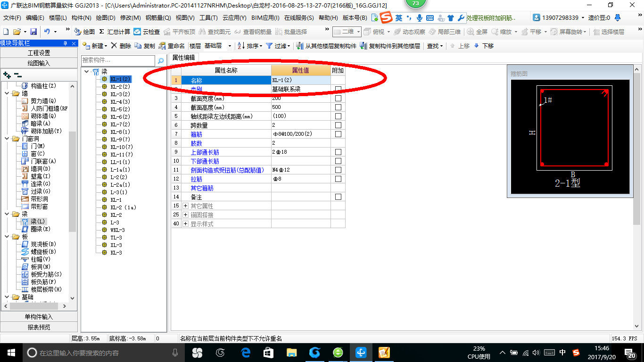Open the 楼层 基础层 dropdown
The height and width of the screenshot is (362, 644).
(x=230, y=46)
